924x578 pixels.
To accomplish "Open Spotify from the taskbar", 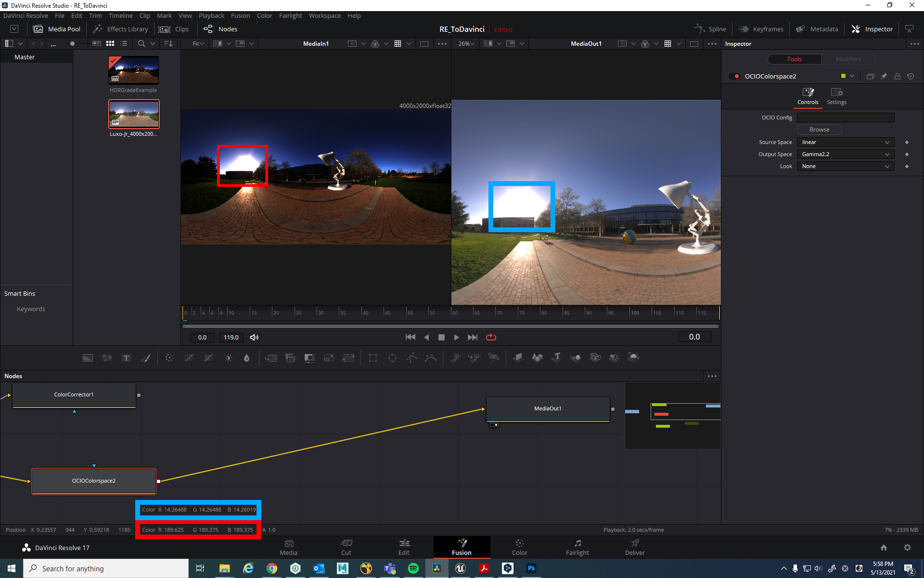I will point(413,568).
